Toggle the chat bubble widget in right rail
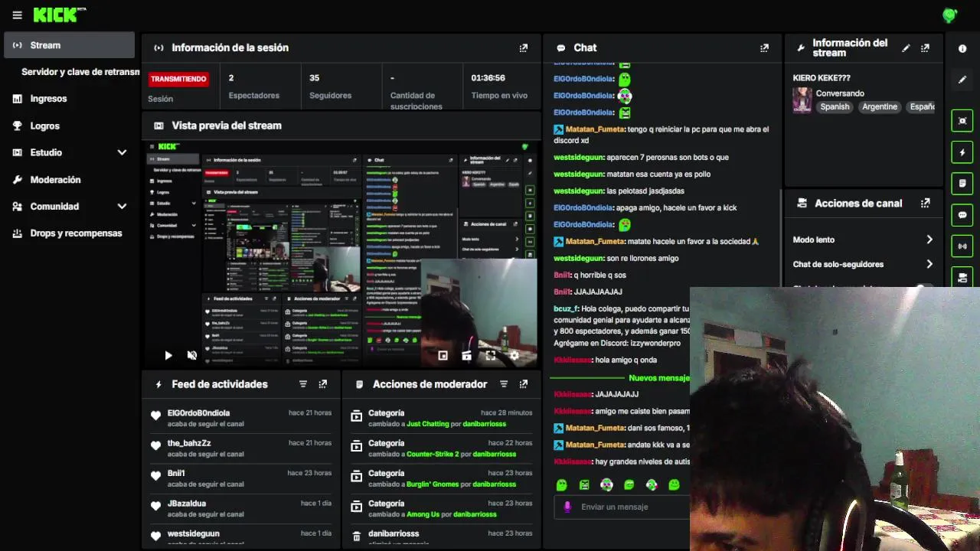980x551 pixels. 962,215
